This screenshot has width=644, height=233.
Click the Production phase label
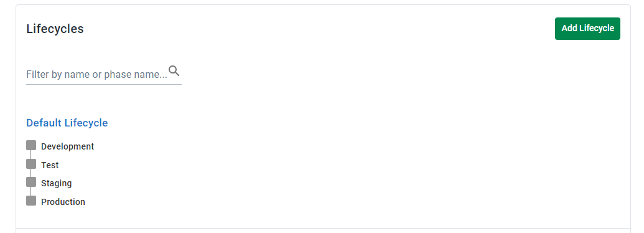click(63, 202)
